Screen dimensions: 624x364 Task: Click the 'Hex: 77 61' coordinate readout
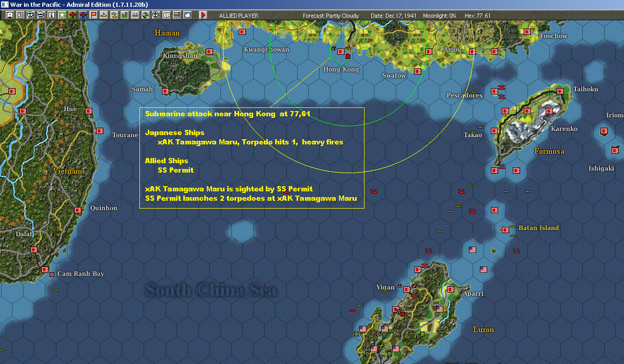(478, 16)
